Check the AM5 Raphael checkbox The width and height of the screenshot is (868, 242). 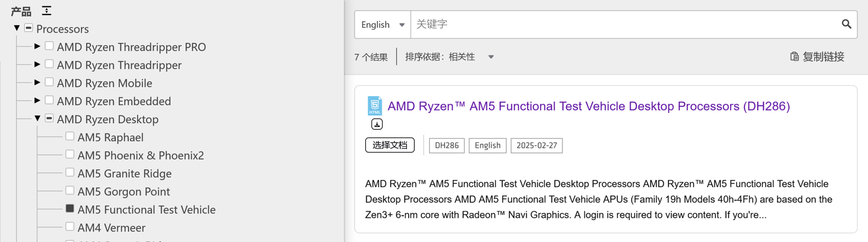pos(70,136)
